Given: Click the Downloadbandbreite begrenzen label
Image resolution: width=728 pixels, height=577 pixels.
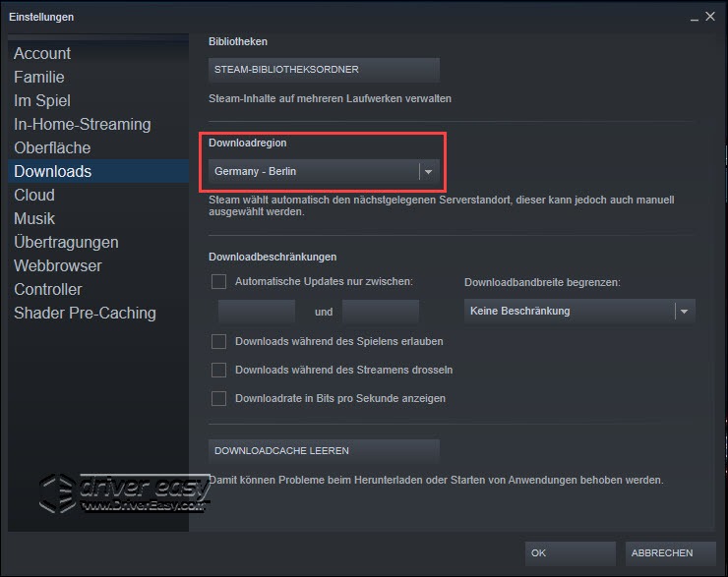Looking at the screenshot, I should 542,282.
